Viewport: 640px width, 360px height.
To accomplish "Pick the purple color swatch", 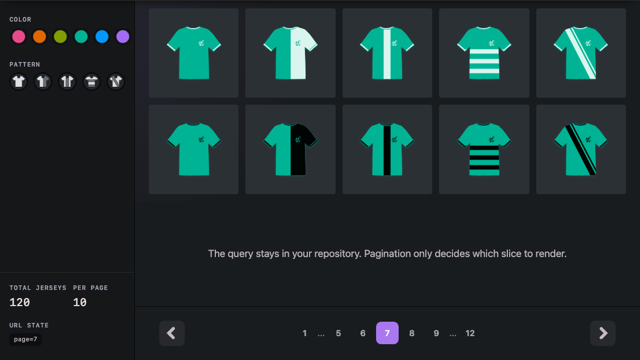I will point(123,36).
